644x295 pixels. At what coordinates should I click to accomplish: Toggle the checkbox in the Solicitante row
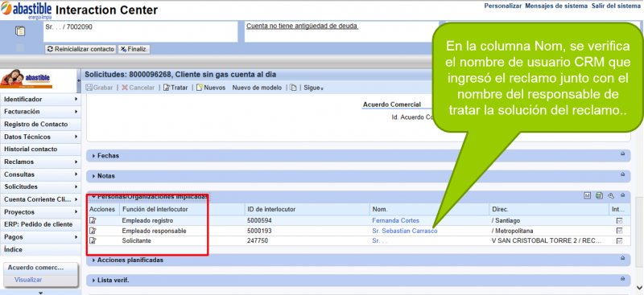pyautogui.click(x=619, y=241)
